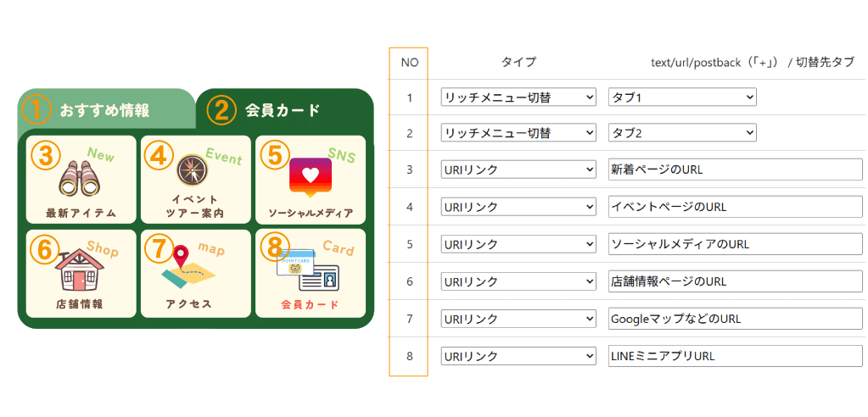Click the 新着ページのURL input field
Viewport: 868px width, 417px height.
click(735, 170)
